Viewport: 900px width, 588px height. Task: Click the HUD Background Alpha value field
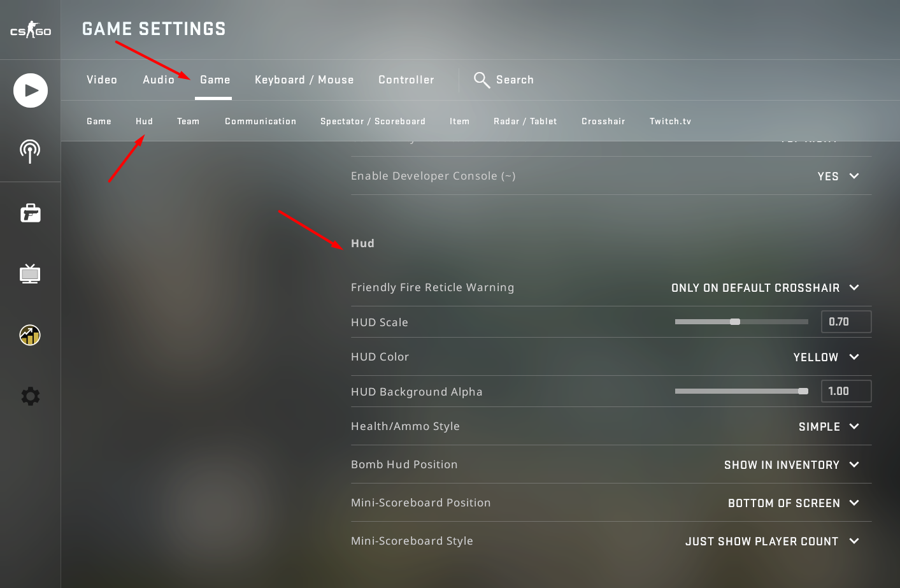[846, 391]
